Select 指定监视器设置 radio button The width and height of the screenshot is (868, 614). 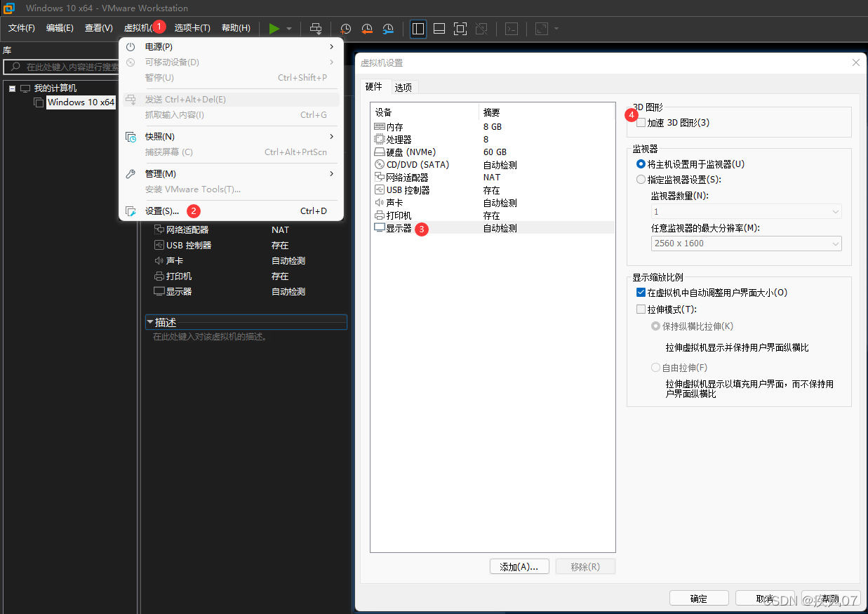[x=641, y=180]
